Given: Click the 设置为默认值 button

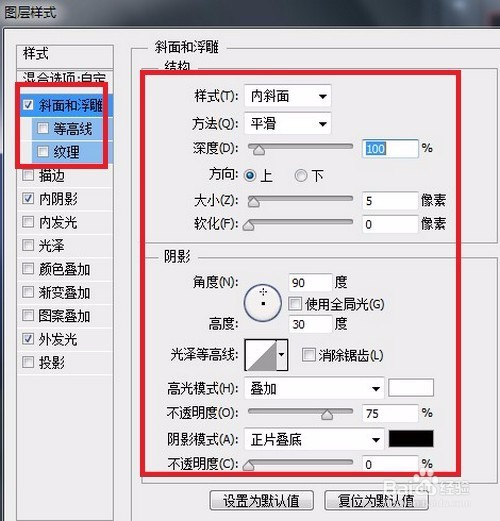Looking at the screenshot, I should [261, 500].
